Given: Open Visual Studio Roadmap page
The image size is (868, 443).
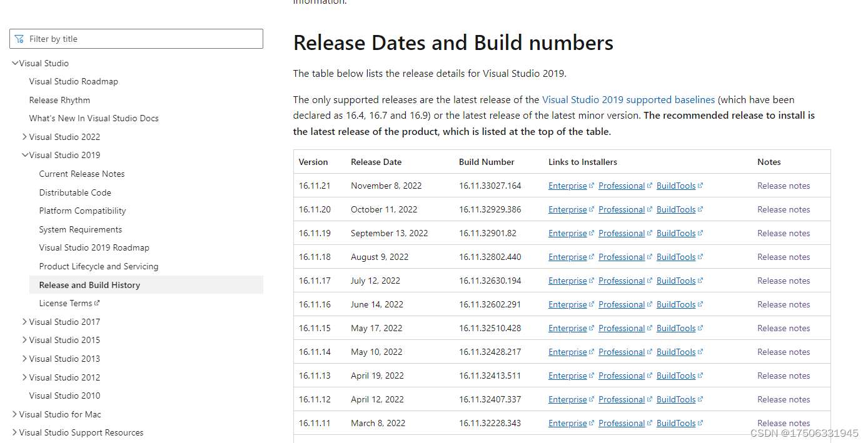Looking at the screenshot, I should click(74, 81).
